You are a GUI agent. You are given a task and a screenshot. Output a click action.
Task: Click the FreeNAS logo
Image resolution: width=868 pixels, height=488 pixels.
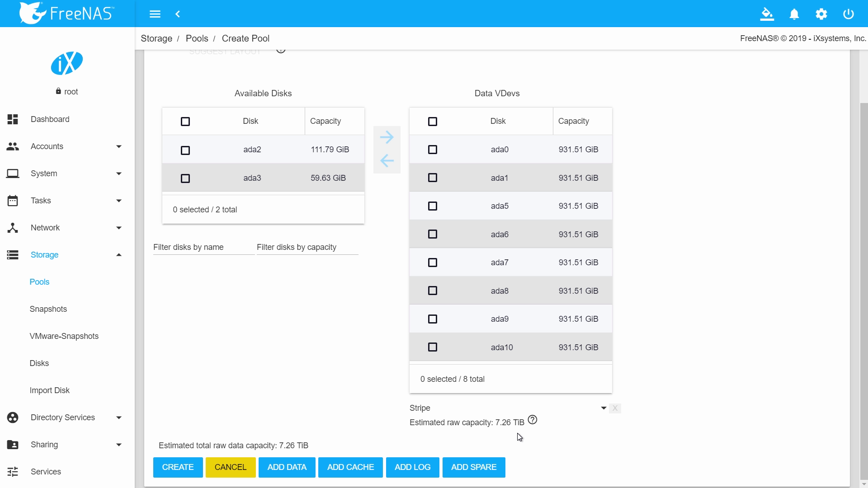pos(67,13)
